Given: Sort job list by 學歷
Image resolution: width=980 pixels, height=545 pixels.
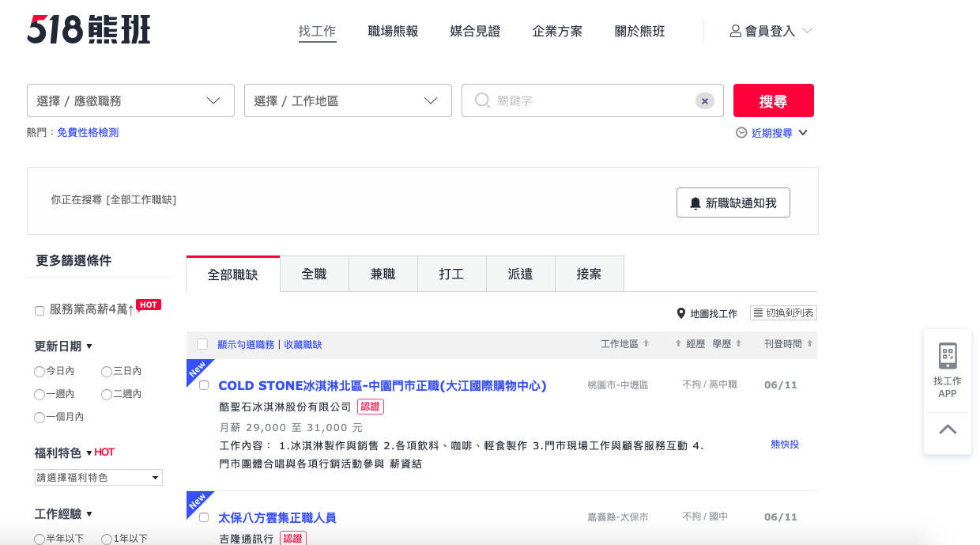Looking at the screenshot, I should coord(727,344).
